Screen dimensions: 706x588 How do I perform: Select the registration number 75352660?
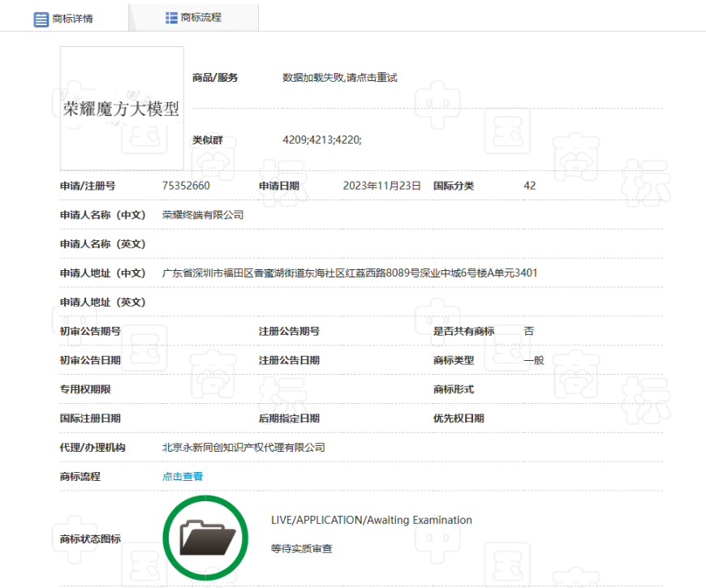(186, 186)
